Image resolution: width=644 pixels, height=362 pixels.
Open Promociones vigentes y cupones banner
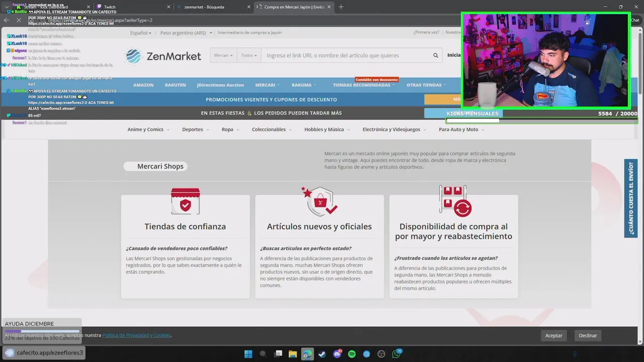[271, 100]
